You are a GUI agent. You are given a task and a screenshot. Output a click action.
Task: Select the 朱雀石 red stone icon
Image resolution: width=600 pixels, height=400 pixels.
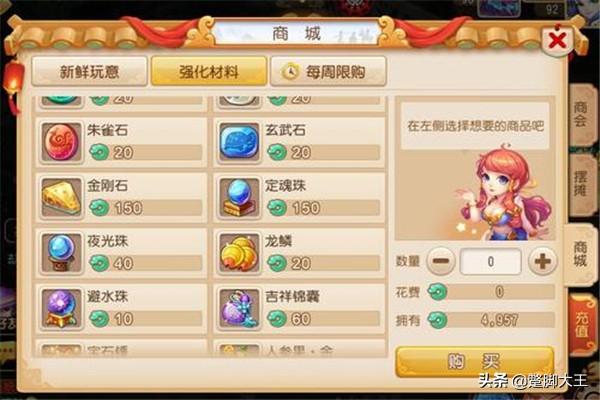pos(62,142)
